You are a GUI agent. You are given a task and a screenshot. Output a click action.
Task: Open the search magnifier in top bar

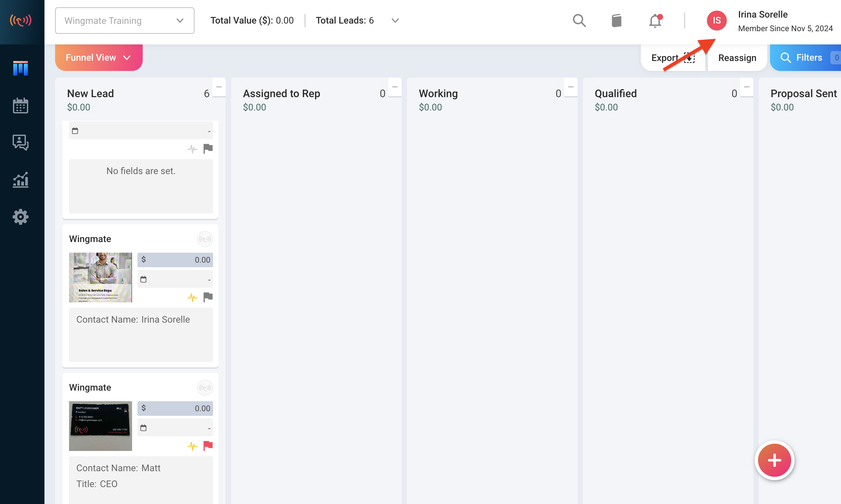579,21
